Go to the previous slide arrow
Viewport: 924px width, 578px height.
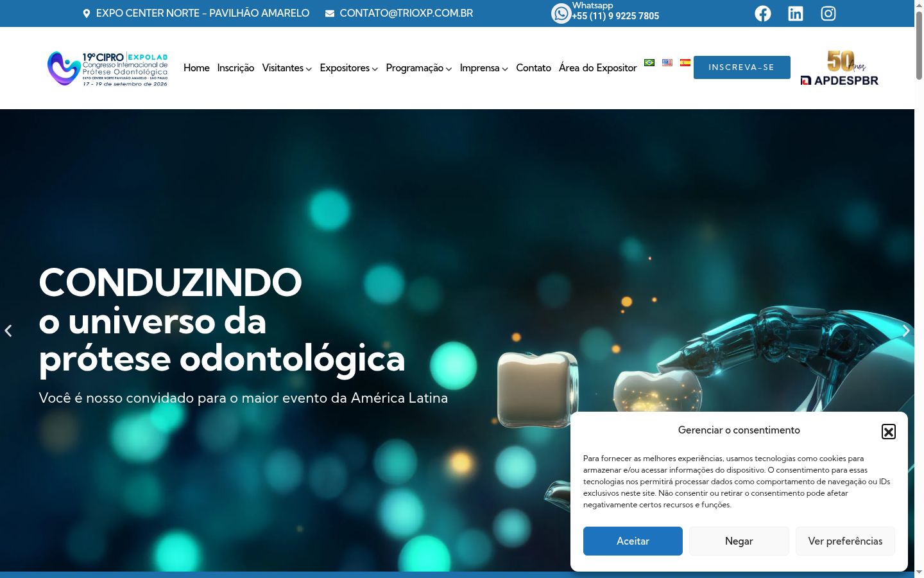[8, 331]
